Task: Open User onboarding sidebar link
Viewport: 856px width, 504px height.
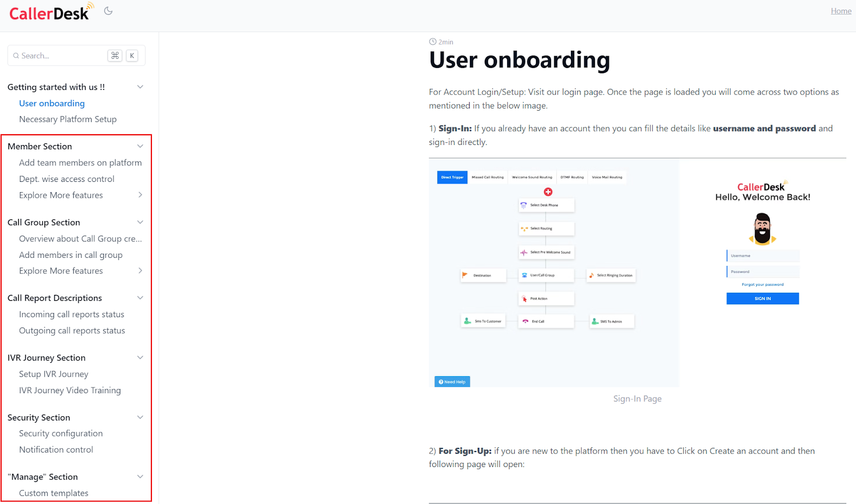Action: [x=52, y=103]
